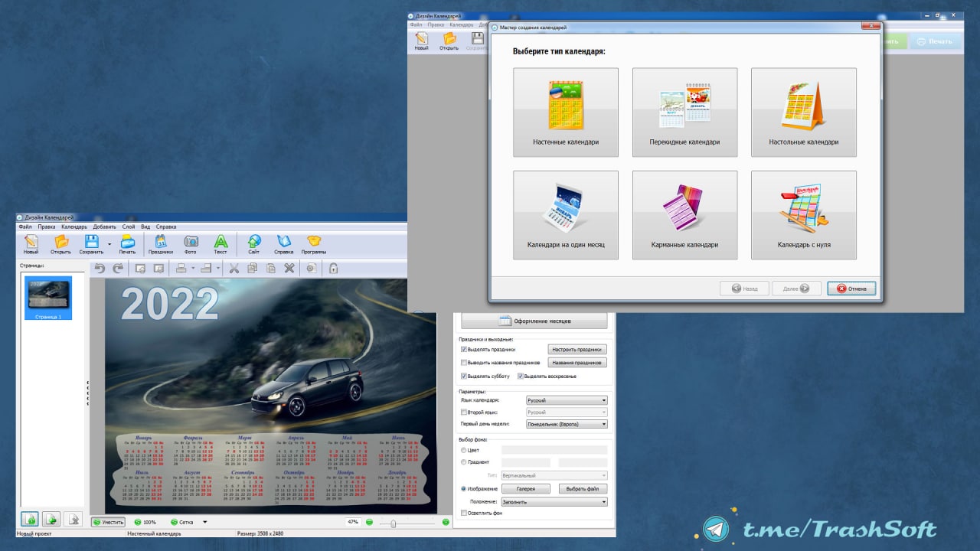This screenshot has width=980, height=551.
Task: Open the Язык календаря dropdown
Action: point(567,400)
